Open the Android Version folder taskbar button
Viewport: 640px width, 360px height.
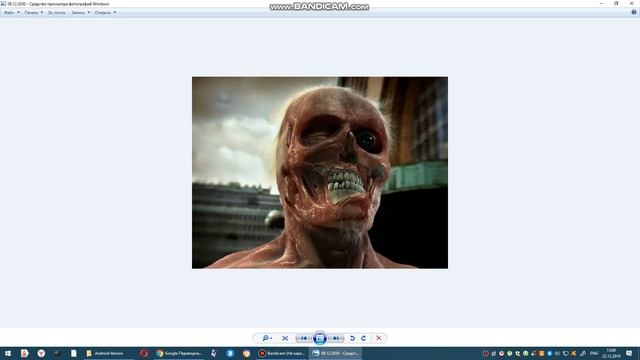(x=109, y=353)
